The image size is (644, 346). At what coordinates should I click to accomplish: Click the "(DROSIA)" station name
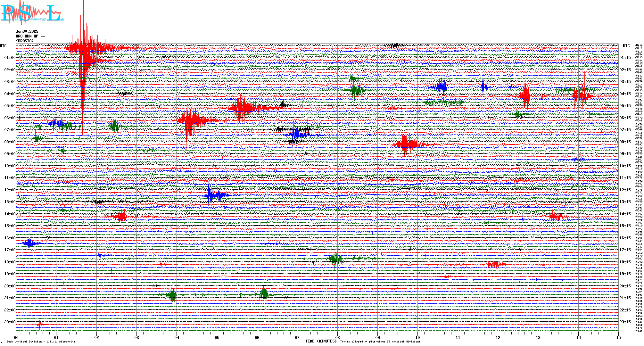tap(25, 41)
